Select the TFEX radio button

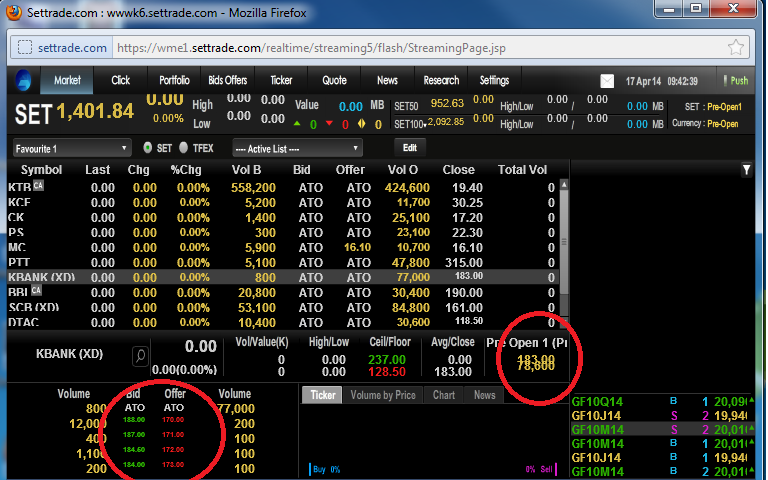tap(184, 147)
